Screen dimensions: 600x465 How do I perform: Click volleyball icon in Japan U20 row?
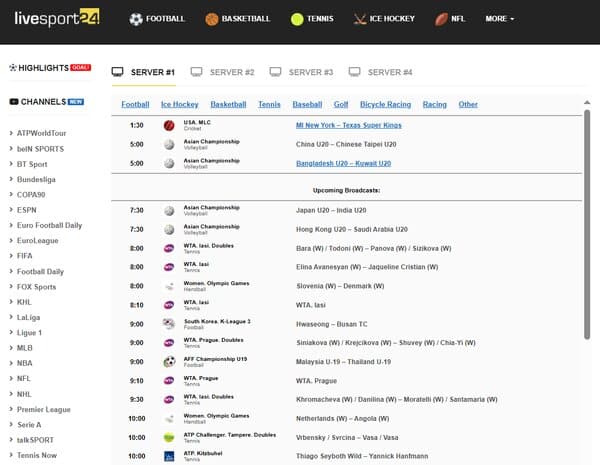169,210
